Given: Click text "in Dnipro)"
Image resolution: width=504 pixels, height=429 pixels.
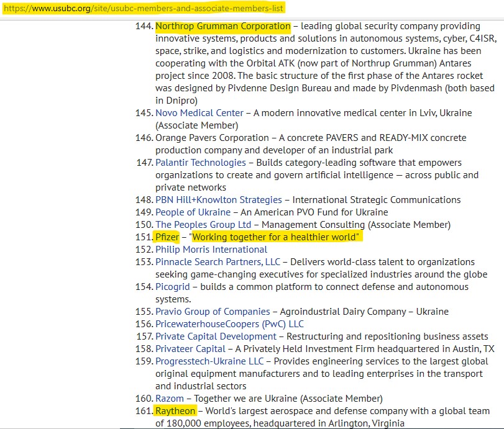Looking at the screenshot, I should point(176,101).
